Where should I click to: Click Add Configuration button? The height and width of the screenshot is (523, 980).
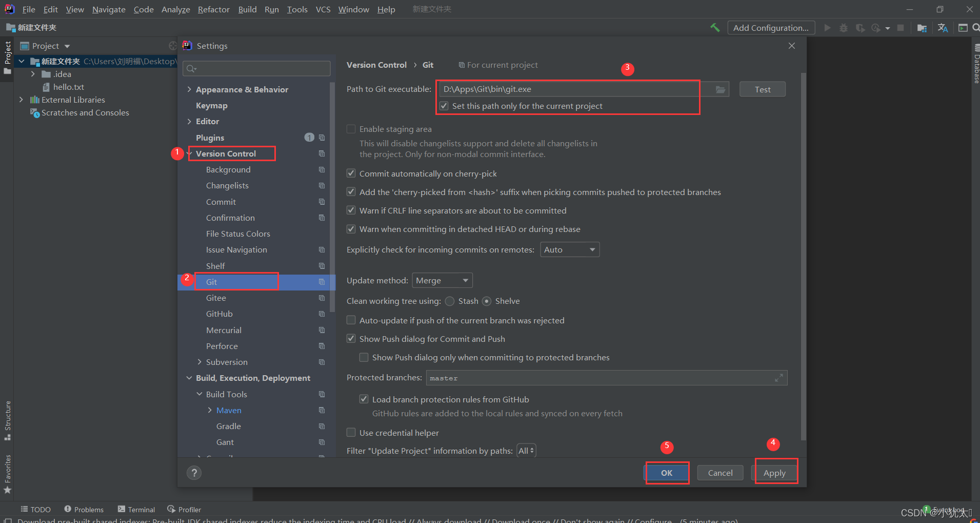(771, 28)
